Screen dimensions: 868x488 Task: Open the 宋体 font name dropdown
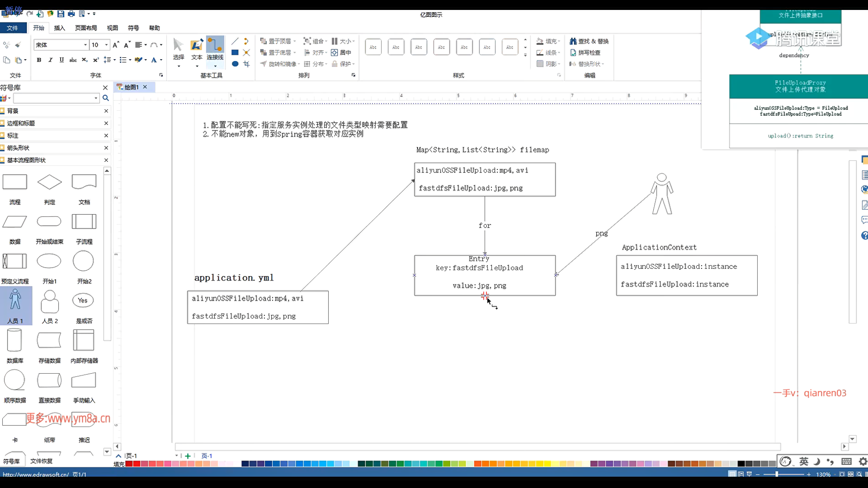(85, 45)
